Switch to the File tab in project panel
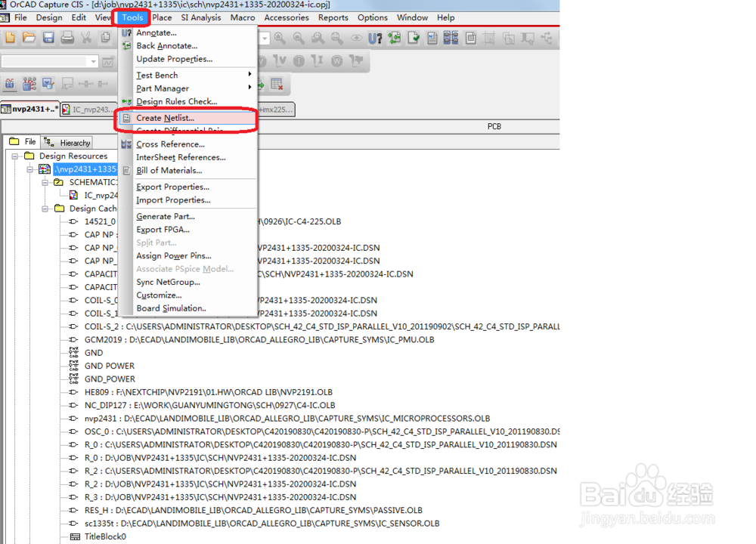The height and width of the screenshot is (544, 756). click(x=23, y=141)
